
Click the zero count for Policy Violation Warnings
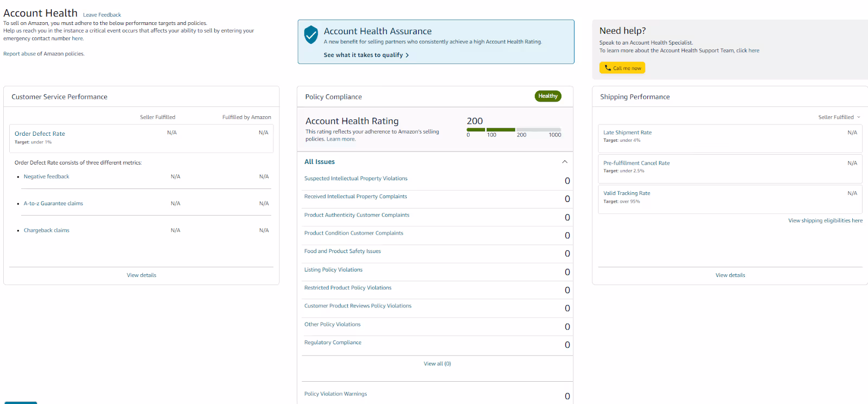click(x=567, y=396)
